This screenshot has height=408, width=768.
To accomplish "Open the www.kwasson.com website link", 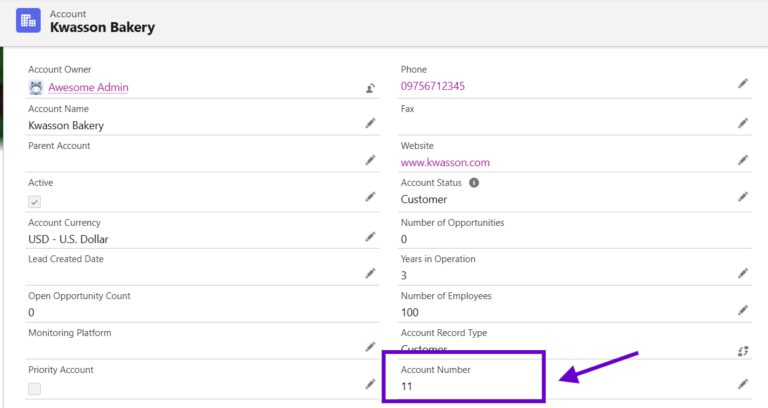I will [445, 163].
